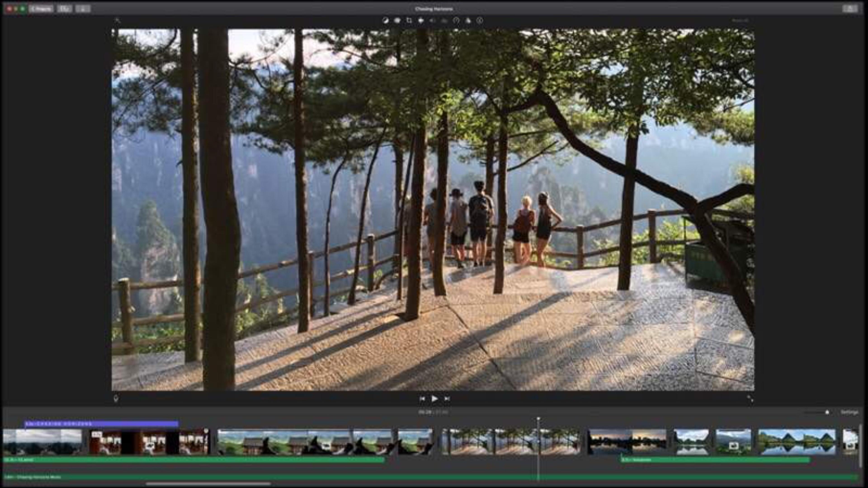
Task: Open the stabilization camera tool
Action: 421,21
